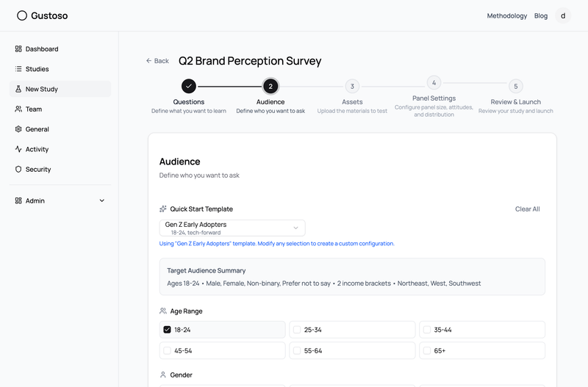Open the Methodology page
This screenshot has height=387, width=588.
pos(506,15)
